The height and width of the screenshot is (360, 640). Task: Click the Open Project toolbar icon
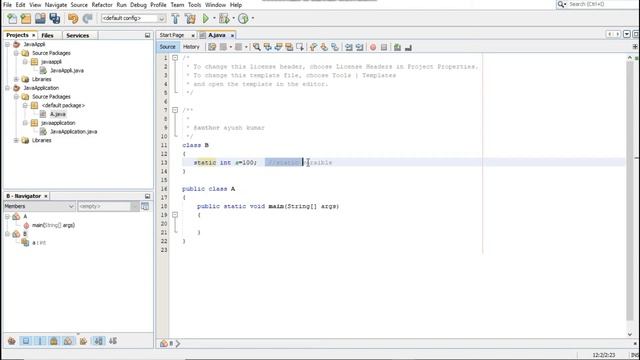[x=40, y=18]
